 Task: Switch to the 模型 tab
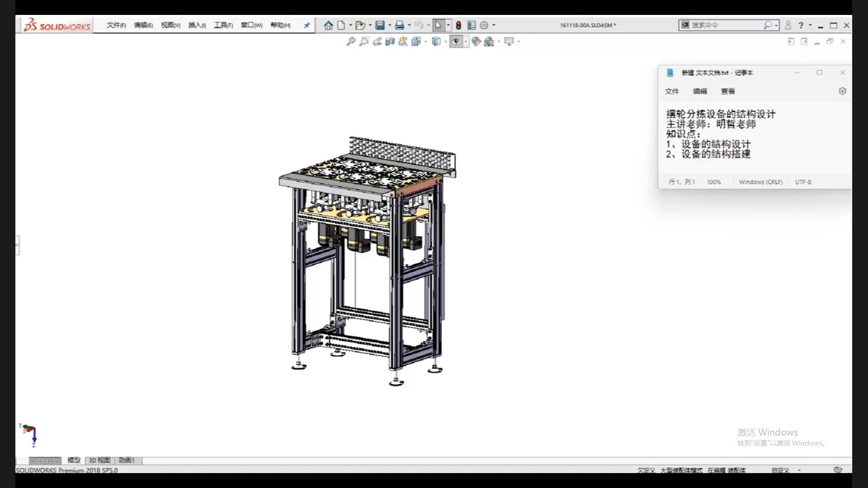coord(74,460)
